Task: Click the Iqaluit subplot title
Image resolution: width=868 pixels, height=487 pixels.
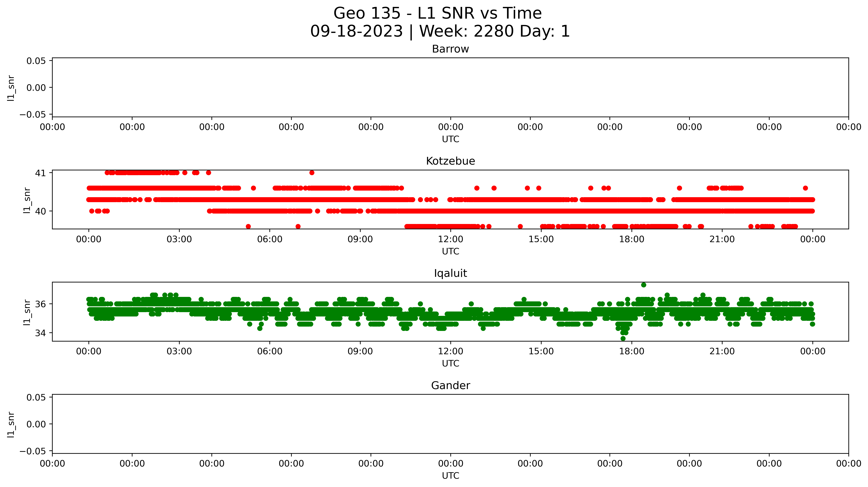Action: point(450,273)
